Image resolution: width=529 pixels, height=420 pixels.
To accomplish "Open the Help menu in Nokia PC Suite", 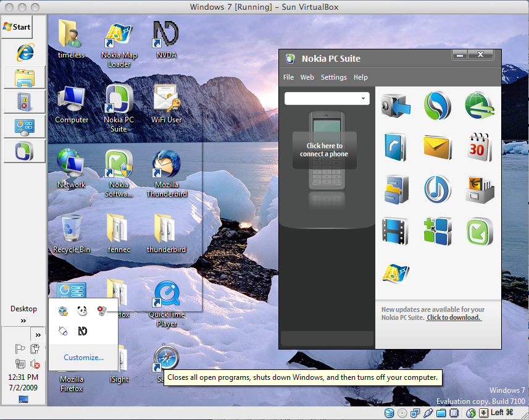I will tap(360, 77).
